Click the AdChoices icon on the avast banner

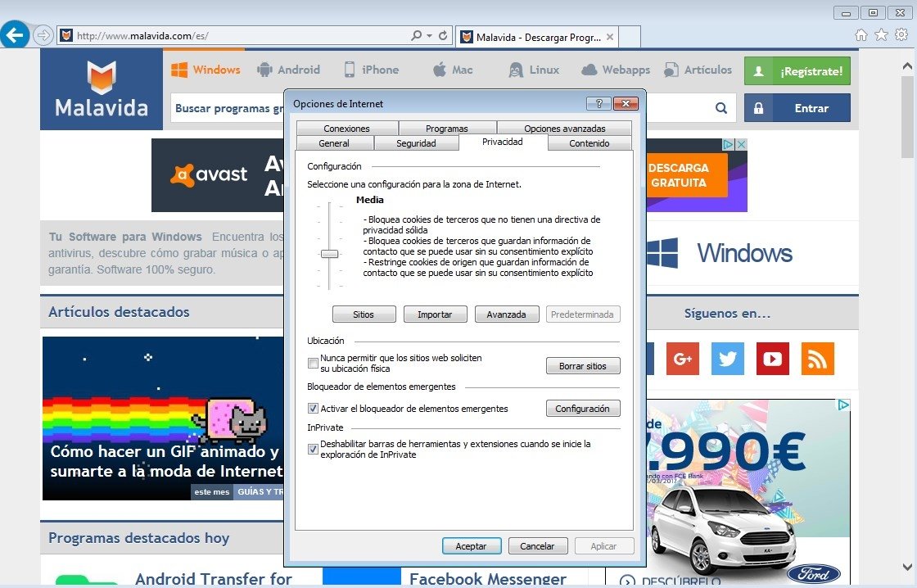click(x=728, y=144)
